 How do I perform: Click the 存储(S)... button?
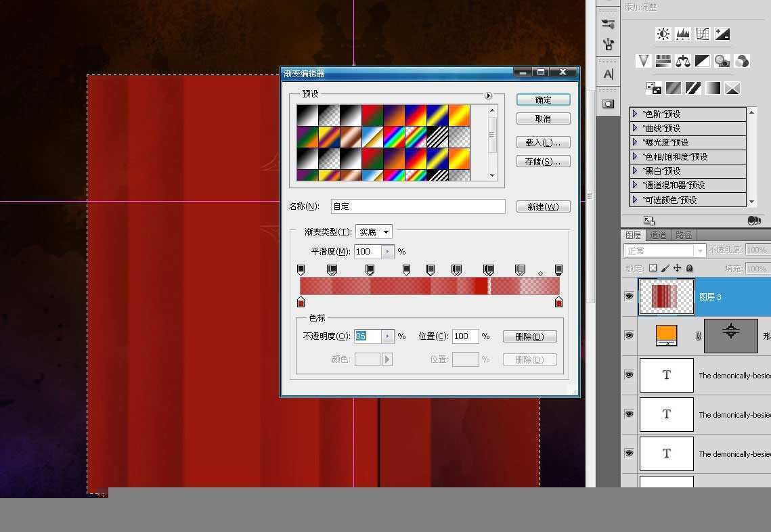tap(544, 161)
